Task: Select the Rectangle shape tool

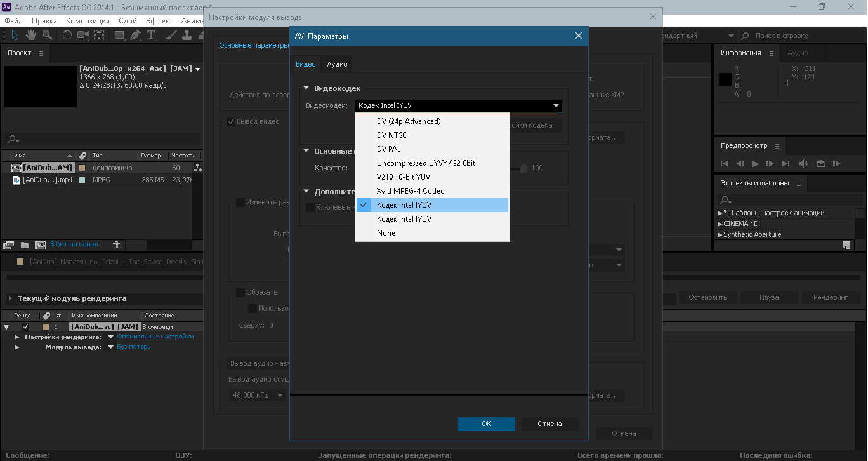Action: 119,36
